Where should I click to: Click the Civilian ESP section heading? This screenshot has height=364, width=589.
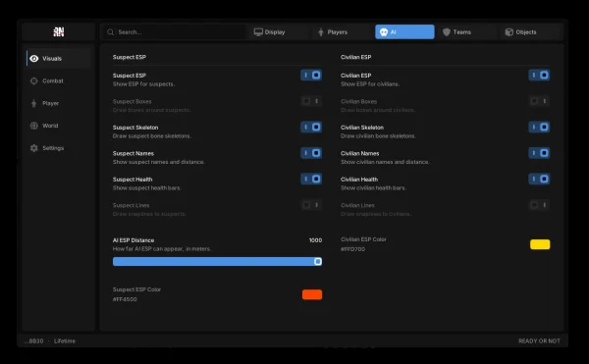(x=355, y=57)
